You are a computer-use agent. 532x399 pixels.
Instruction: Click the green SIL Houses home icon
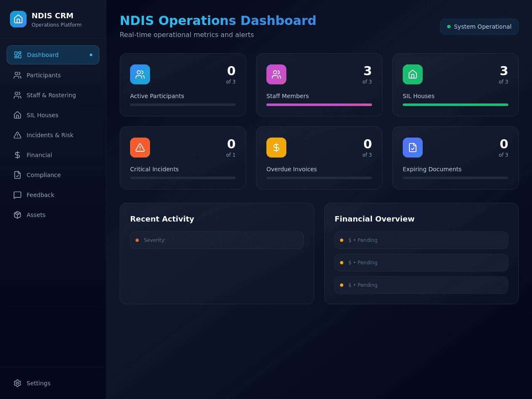pos(413,74)
